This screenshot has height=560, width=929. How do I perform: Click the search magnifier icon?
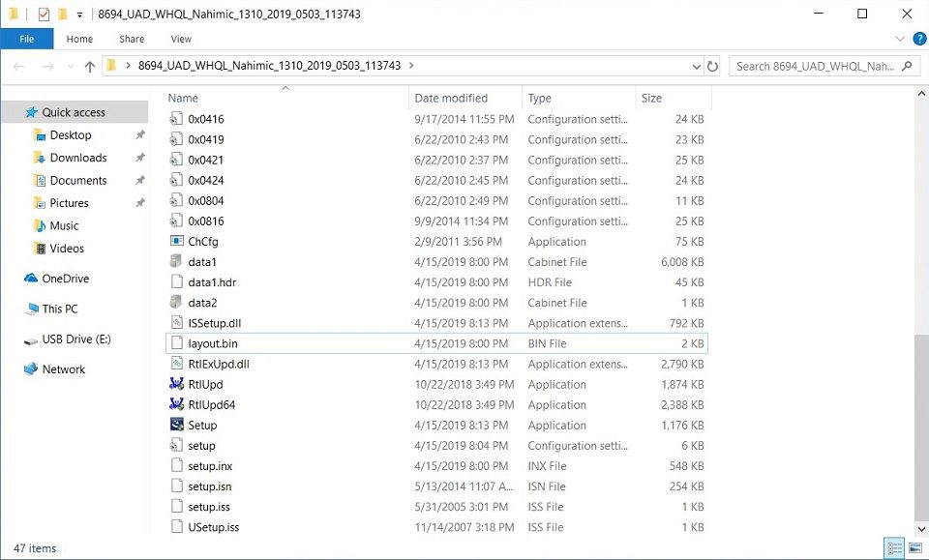(x=907, y=67)
